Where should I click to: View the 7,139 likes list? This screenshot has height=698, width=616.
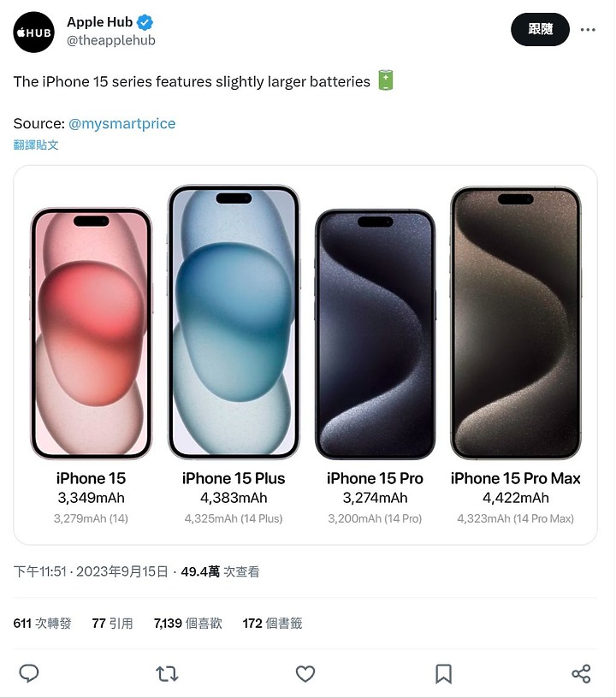[188, 624]
